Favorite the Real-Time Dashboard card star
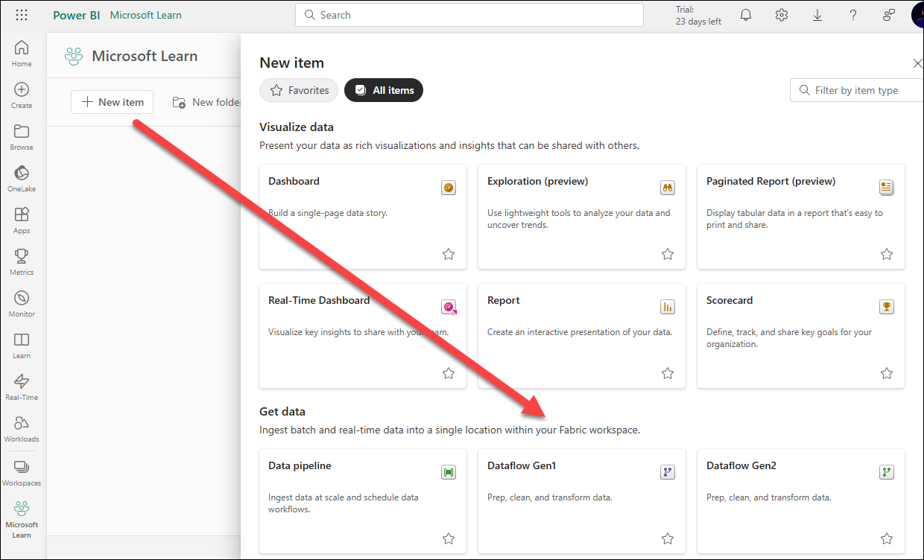The width and height of the screenshot is (924, 560). pyautogui.click(x=449, y=373)
